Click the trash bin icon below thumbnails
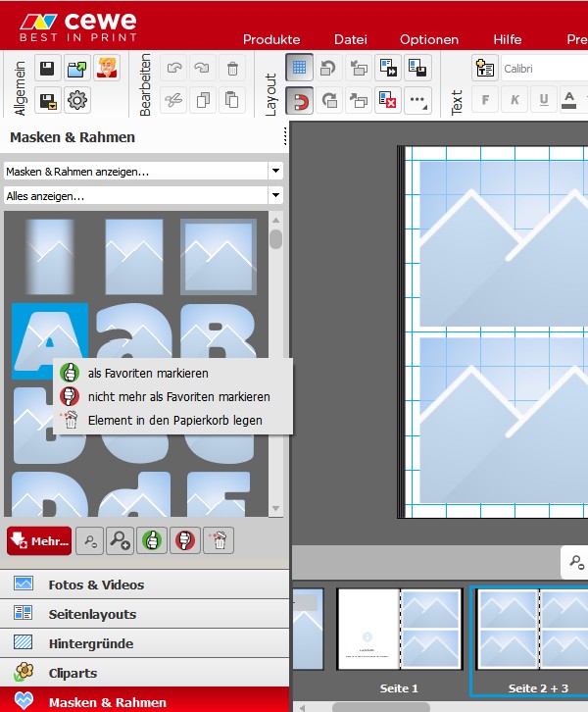 tap(219, 540)
